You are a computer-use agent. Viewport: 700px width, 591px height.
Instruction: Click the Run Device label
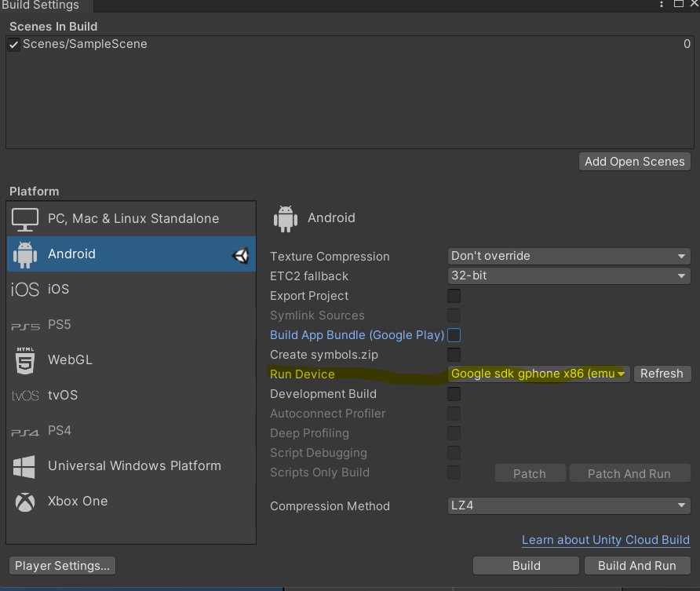(x=302, y=374)
